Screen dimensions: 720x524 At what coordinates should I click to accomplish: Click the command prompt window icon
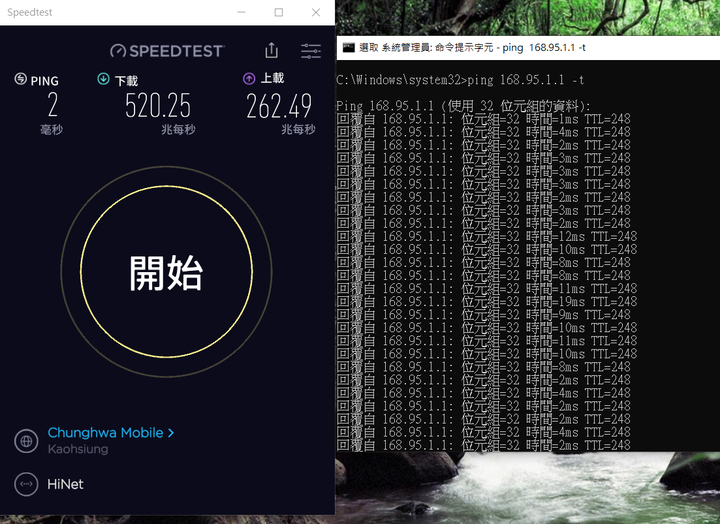point(349,47)
